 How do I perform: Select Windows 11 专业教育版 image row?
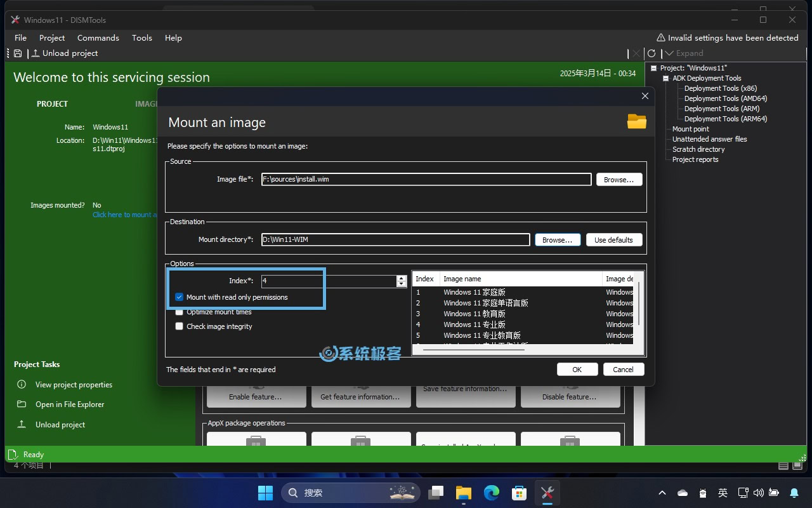523,335
